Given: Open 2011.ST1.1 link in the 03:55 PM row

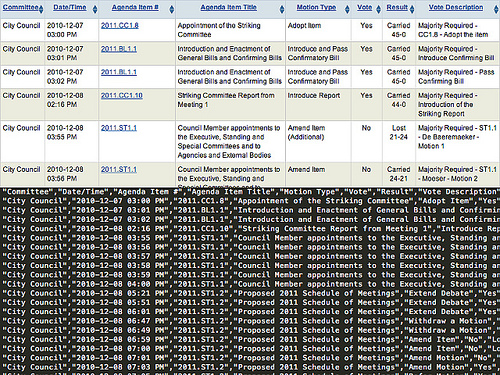Looking at the screenshot, I should (x=119, y=128).
